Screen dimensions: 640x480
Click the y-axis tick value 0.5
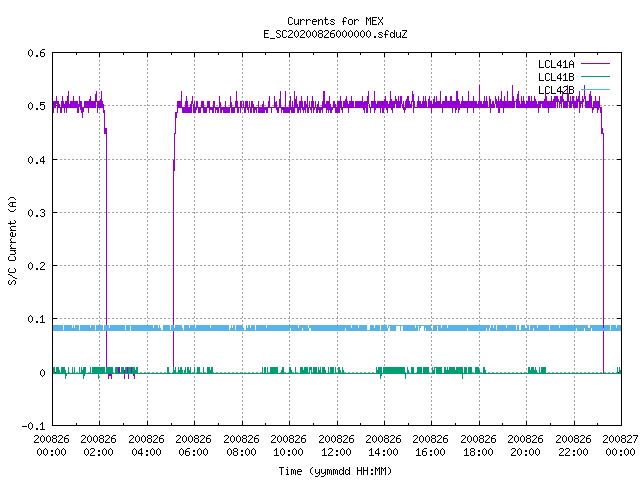point(36,106)
